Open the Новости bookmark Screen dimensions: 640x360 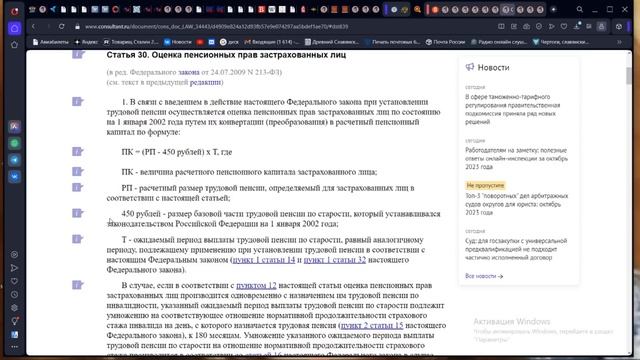[178, 42]
